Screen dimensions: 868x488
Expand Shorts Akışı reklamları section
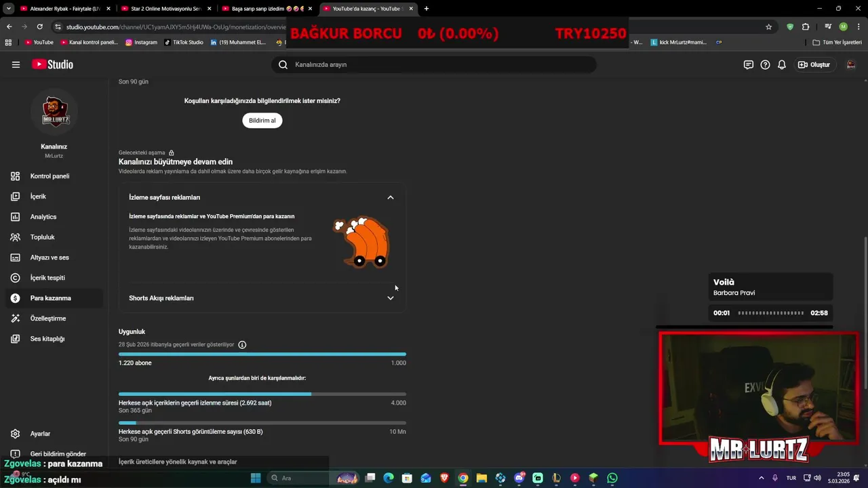coord(391,298)
